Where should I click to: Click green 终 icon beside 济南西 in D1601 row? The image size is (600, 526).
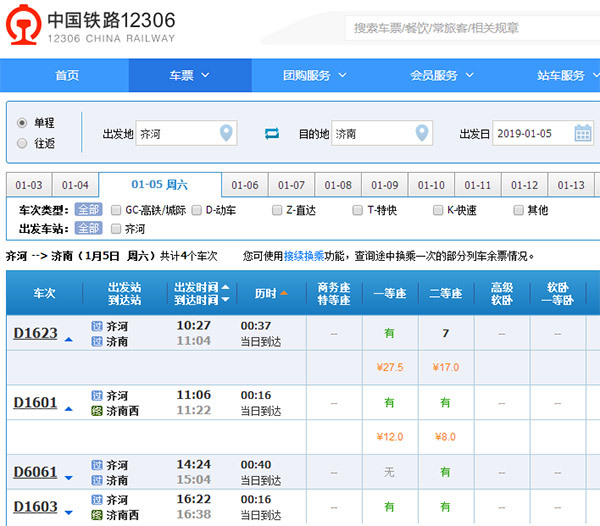(97, 411)
